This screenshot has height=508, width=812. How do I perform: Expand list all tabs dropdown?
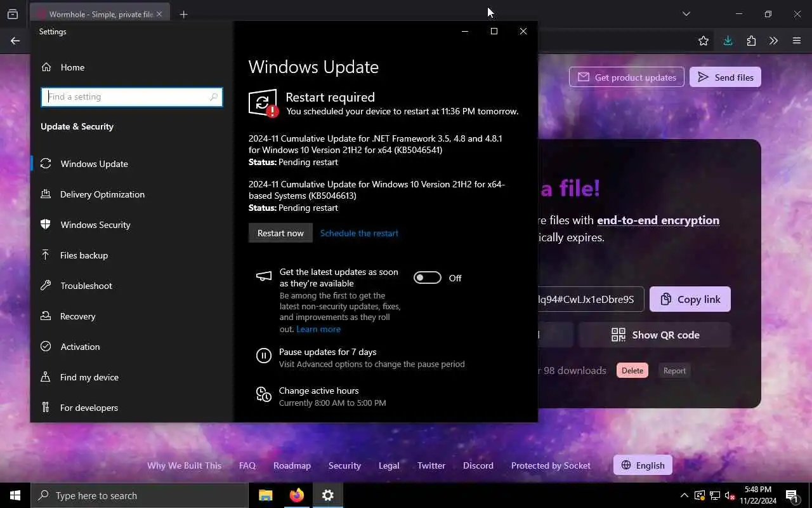pyautogui.click(x=686, y=14)
